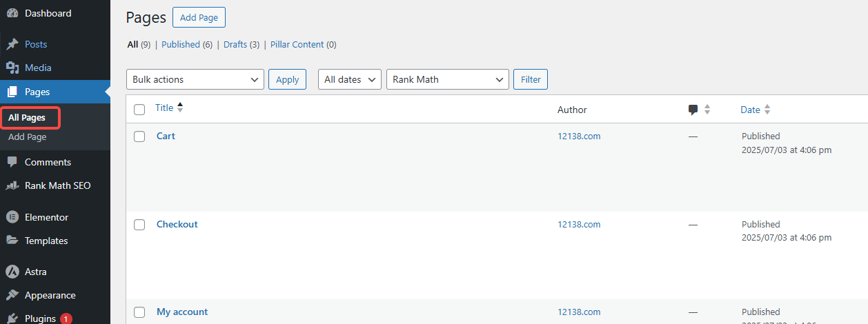Click the Dashboard gauge icon
Image resolution: width=868 pixels, height=324 pixels.
click(x=12, y=13)
